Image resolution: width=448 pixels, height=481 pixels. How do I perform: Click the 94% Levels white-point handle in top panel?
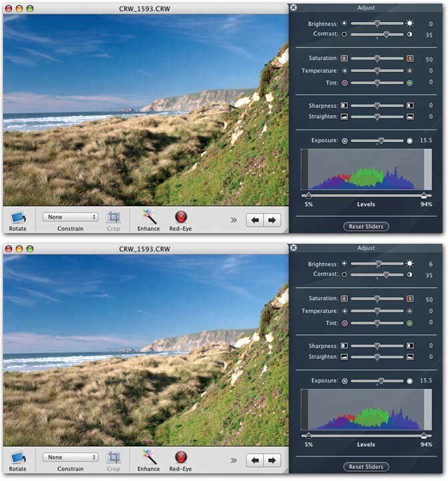424,195
